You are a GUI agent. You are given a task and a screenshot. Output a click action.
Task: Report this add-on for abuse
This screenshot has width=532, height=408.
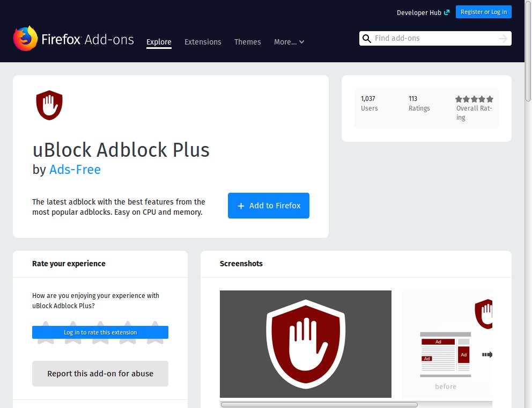pos(100,374)
